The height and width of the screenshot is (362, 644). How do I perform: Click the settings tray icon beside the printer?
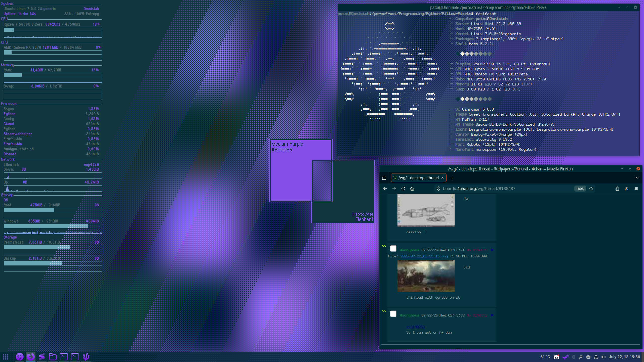[581, 357]
